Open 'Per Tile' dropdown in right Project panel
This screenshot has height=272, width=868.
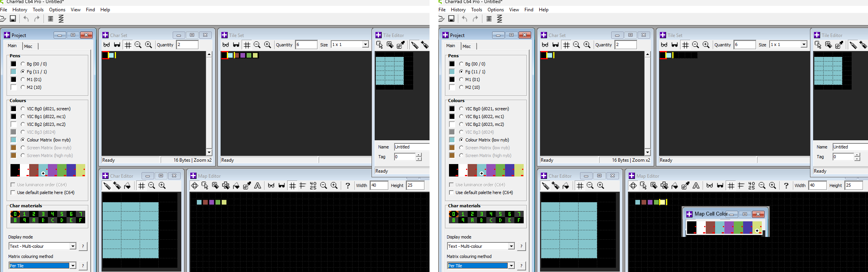[511, 266]
